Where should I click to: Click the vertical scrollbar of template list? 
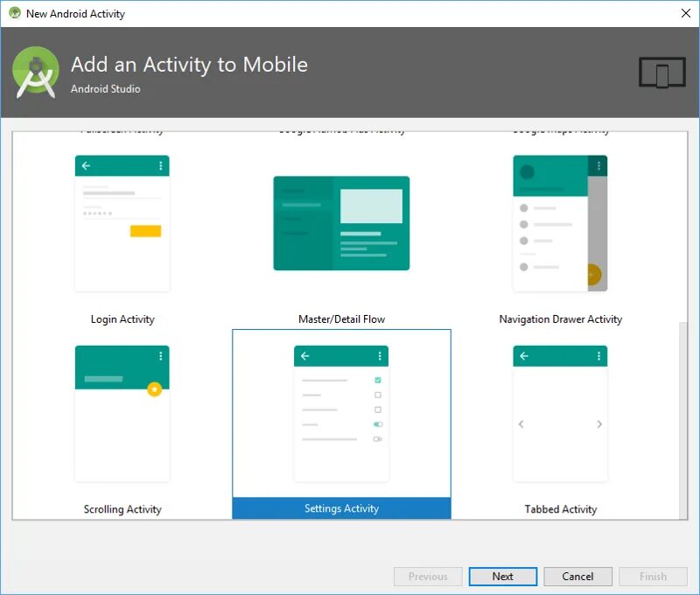point(683,420)
